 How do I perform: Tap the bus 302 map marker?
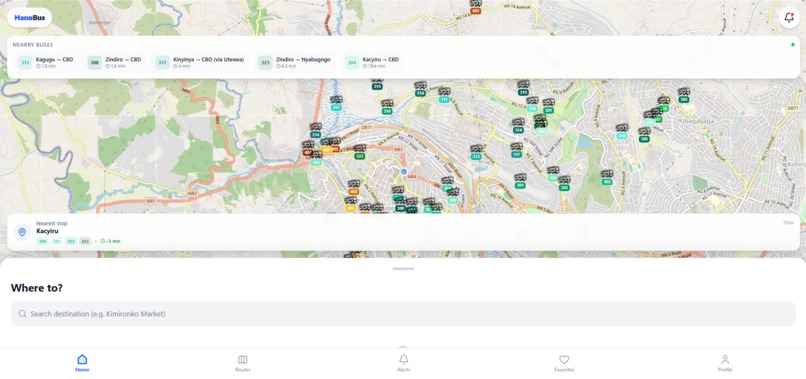607,177
